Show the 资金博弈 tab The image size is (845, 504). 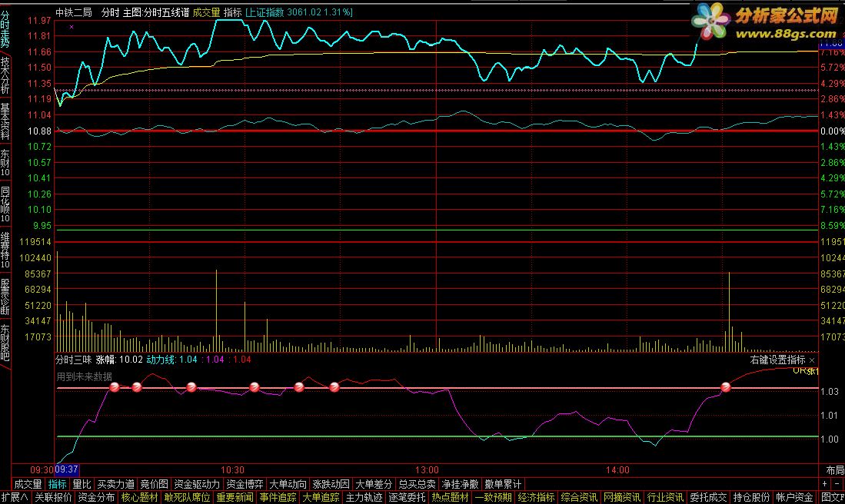click(245, 483)
